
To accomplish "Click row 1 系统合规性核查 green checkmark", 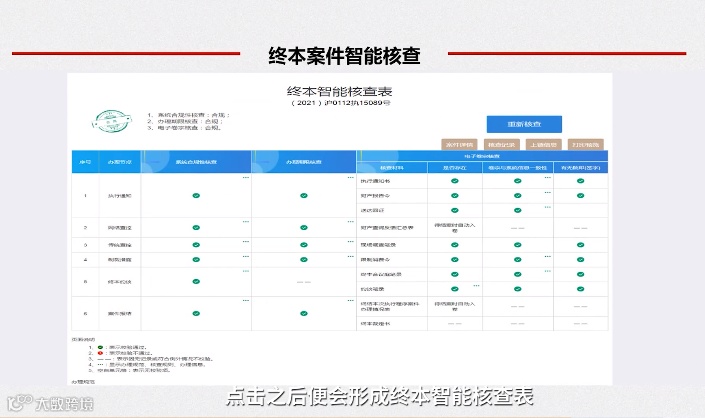I will pyautogui.click(x=196, y=196).
